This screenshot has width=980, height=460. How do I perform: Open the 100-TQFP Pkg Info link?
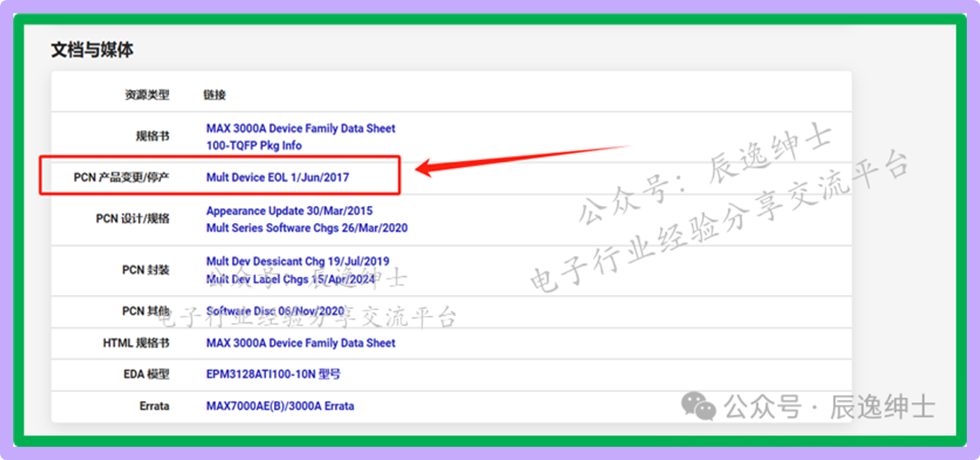coord(254,145)
